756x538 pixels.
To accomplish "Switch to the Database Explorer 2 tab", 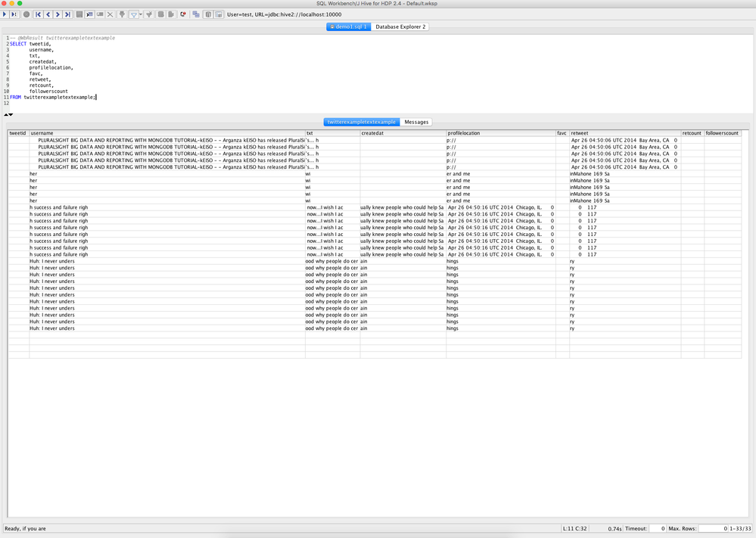I will click(x=400, y=26).
